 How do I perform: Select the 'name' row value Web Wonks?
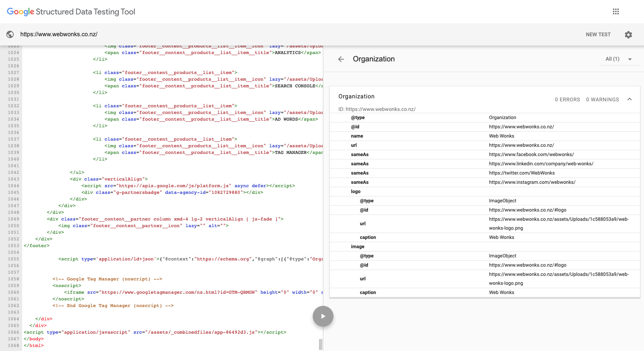(502, 136)
